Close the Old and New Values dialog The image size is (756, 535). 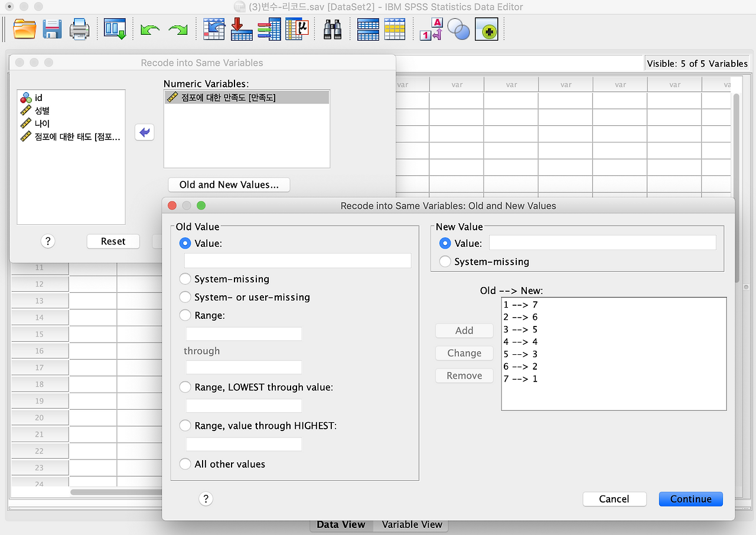click(x=172, y=205)
